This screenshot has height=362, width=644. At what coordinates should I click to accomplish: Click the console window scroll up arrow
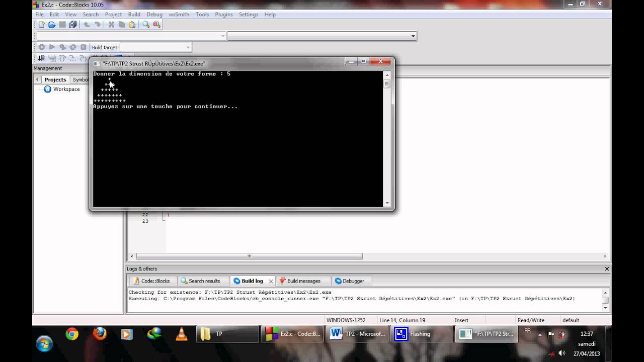pos(387,75)
